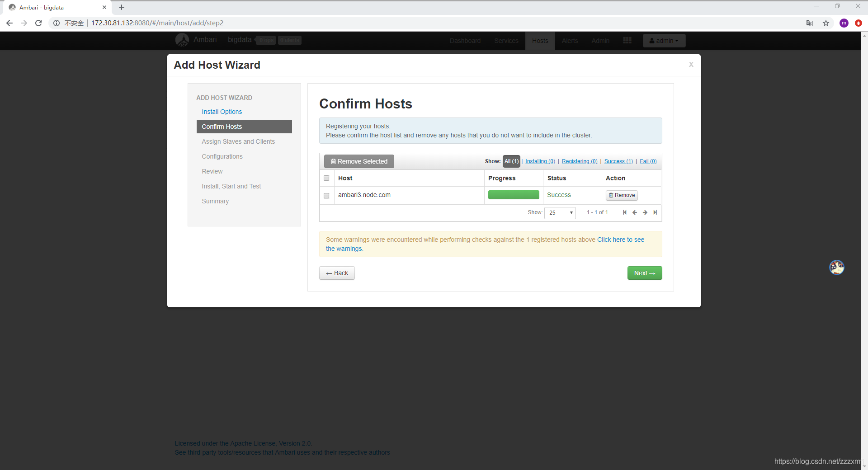Open the admin user dropdown
The width and height of the screenshot is (868, 470).
[x=664, y=41]
